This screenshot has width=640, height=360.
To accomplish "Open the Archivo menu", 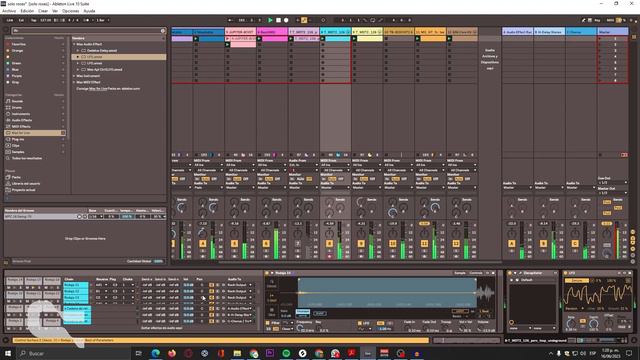I will coord(9,11).
